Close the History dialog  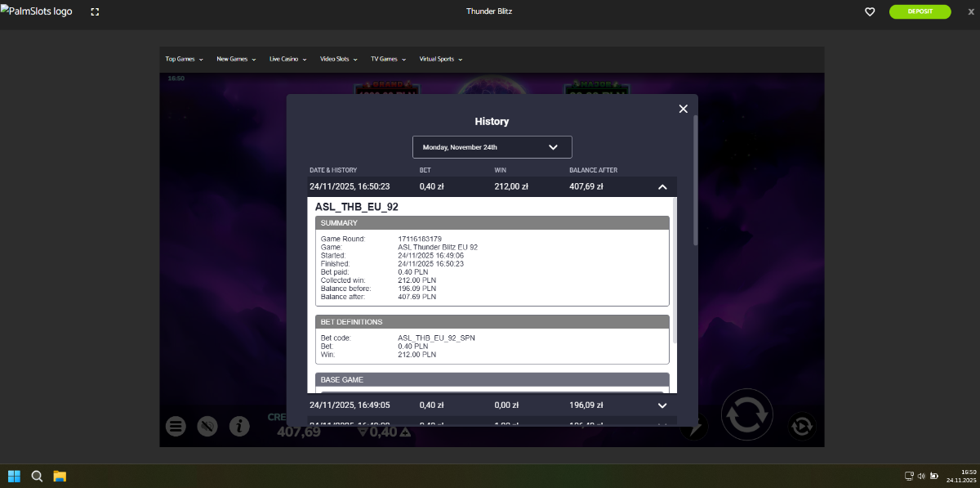(683, 109)
